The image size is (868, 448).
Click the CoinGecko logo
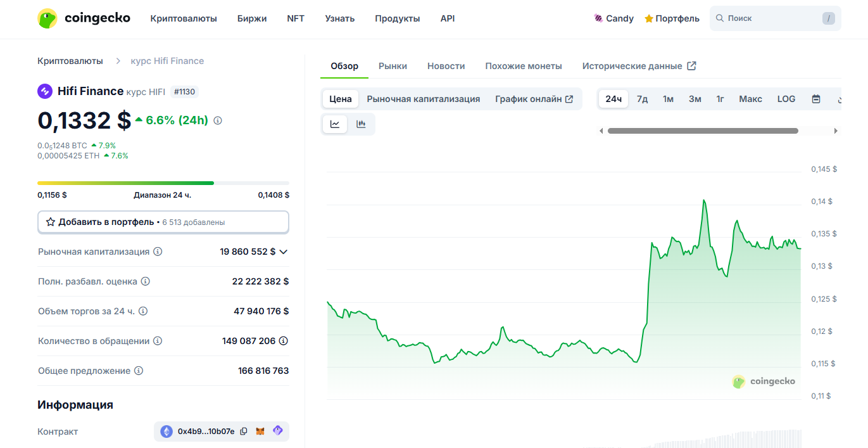[84, 18]
